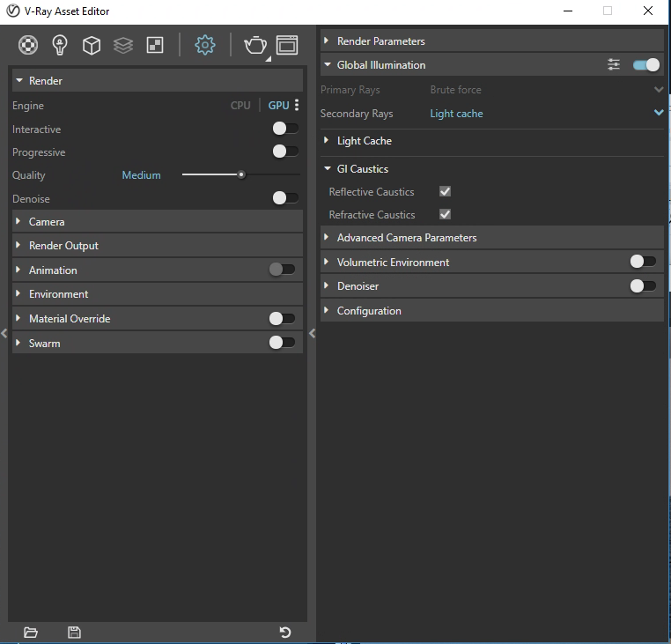The image size is (671, 644).
Task: Click the Brute force primary rays value
Action: (456, 90)
